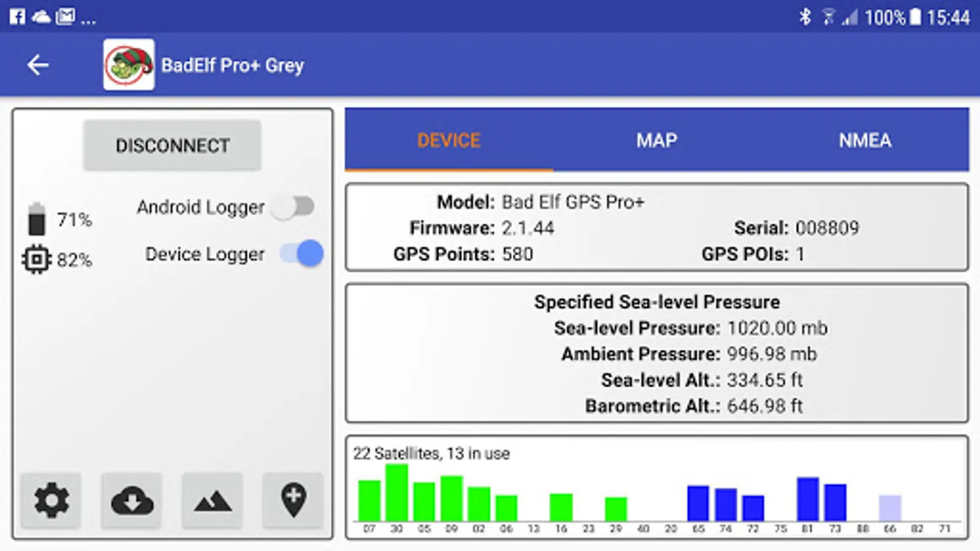Viewport: 980px width, 551px height.
Task: Tap satellite number label 29
Action: (616, 528)
